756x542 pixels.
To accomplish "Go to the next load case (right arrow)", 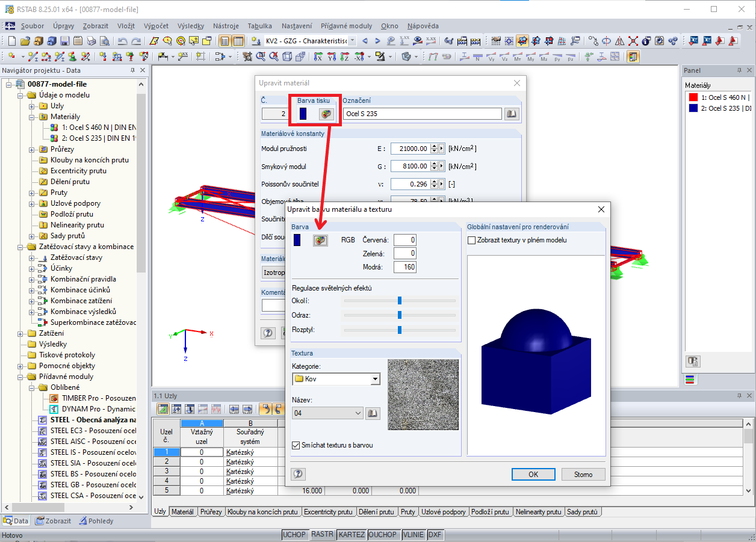I will tap(378, 41).
